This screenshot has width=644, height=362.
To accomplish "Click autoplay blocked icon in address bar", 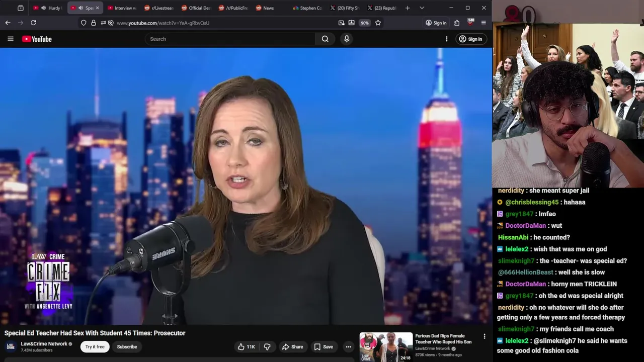I will (111, 23).
